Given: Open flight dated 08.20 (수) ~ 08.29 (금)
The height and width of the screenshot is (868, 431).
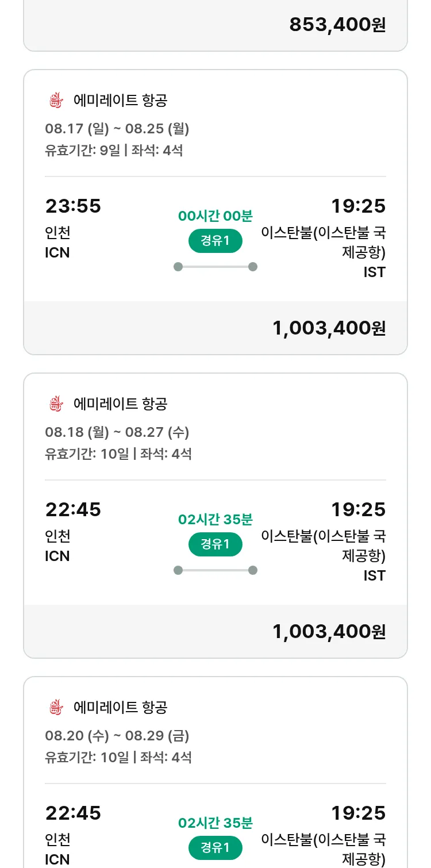Looking at the screenshot, I should tap(117, 736).
